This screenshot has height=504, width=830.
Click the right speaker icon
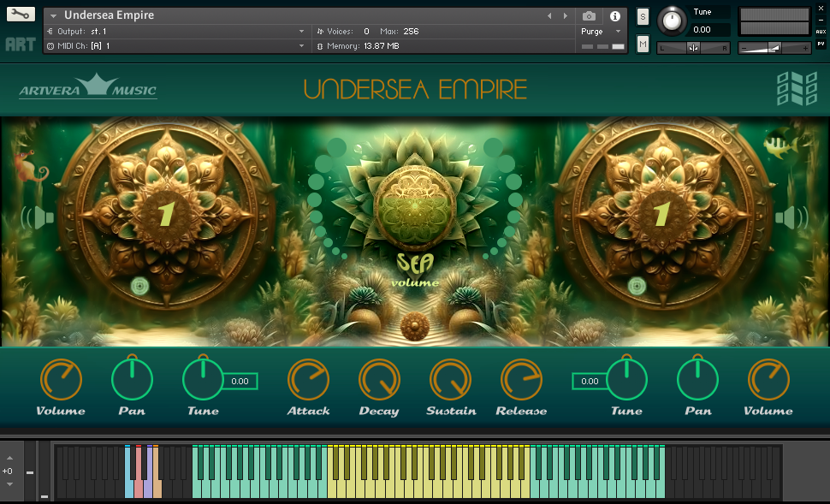[791, 218]
